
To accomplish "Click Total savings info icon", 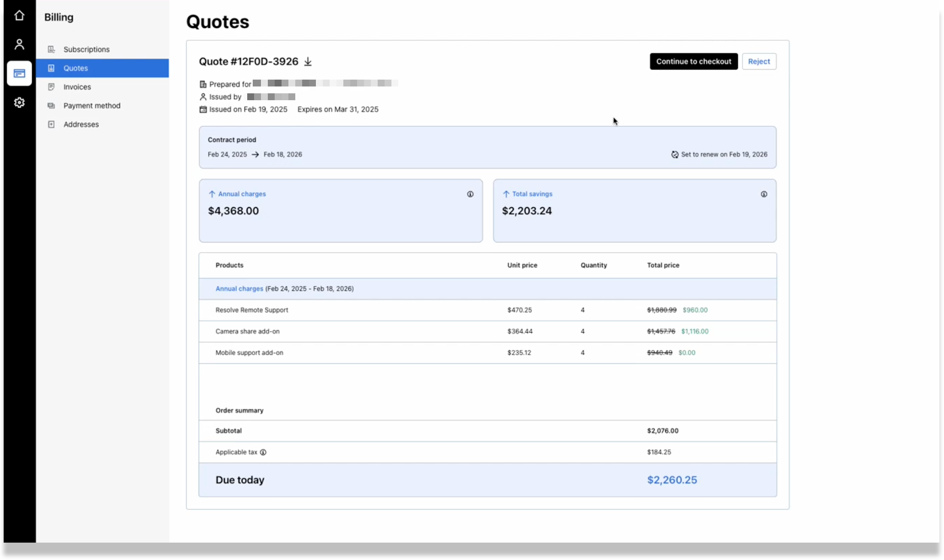I will (x=764, y=194).
